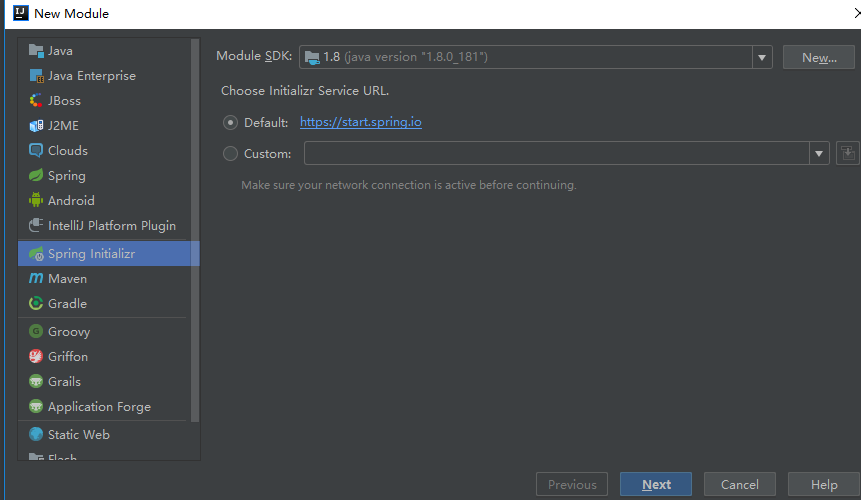Screen dimensions: 861x500
Task: Select Grails in the list
Action: pyautogui.click(x=104, y=381)
